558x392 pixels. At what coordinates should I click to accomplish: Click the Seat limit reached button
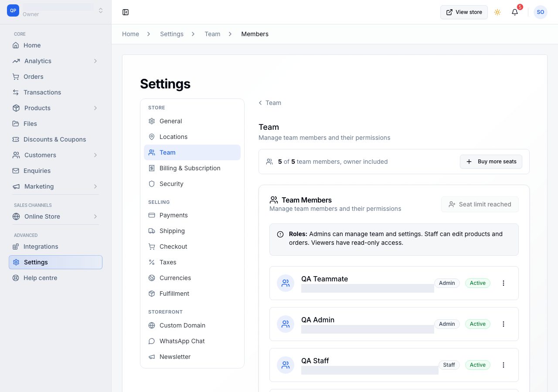(480, 204)
